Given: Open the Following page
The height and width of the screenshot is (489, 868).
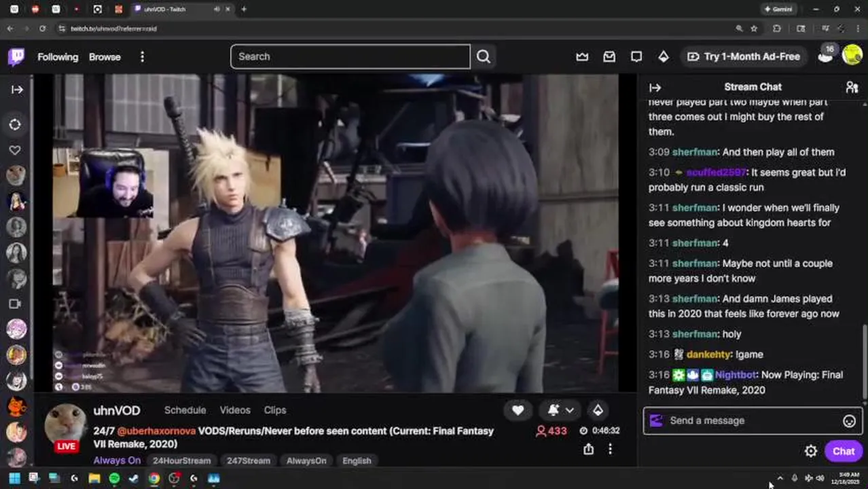Looking at the screenshot, I should [58, 57].
